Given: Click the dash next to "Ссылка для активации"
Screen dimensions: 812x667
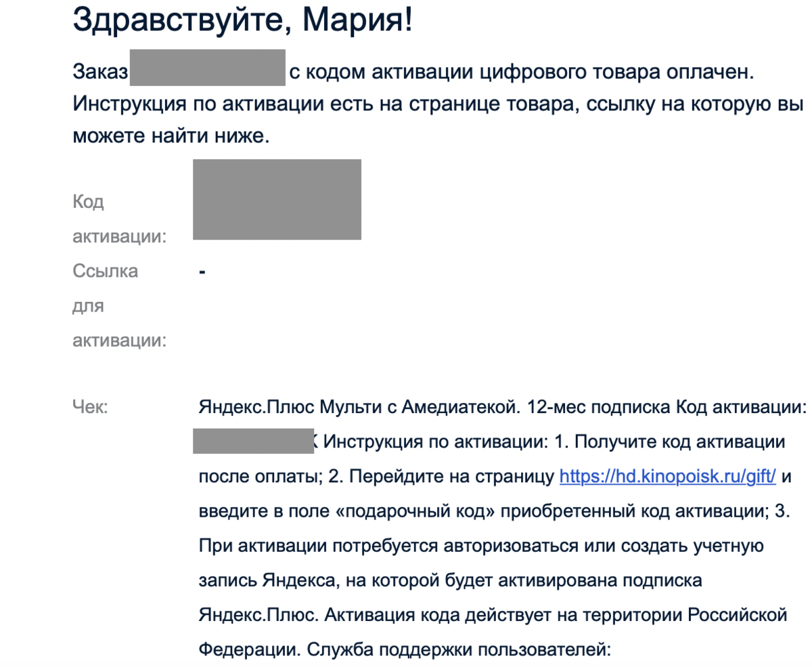Looking at the screenshot, I should tap(202, 272).
